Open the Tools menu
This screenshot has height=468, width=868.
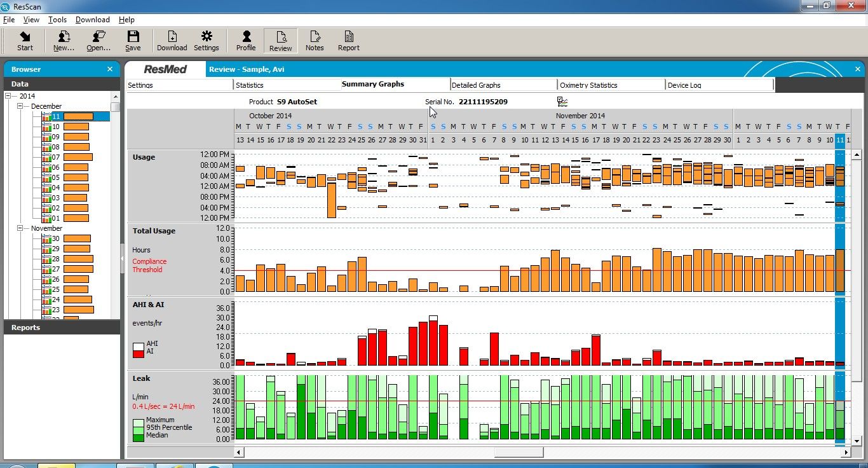(57, 20)
